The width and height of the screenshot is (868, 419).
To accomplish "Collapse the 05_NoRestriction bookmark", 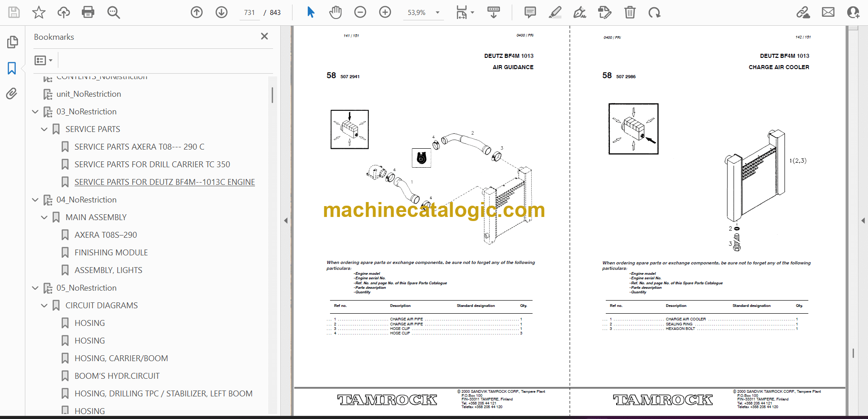I will pos(35,288).
